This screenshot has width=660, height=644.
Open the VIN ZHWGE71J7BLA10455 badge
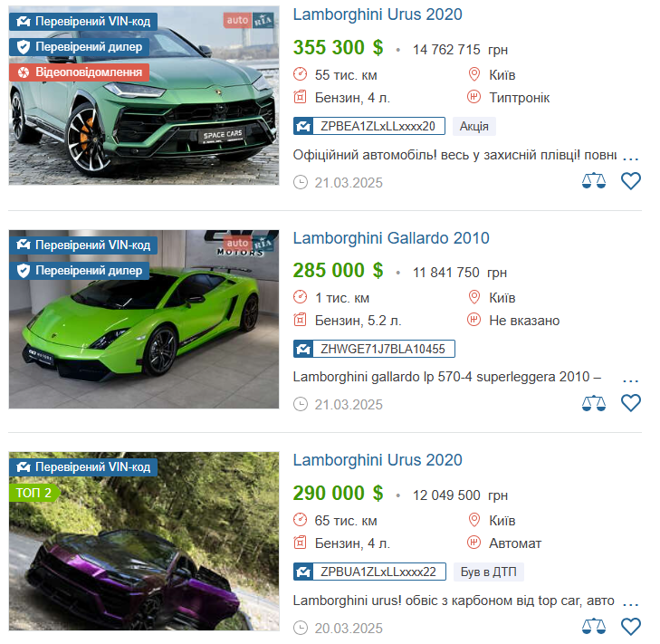(374, 349)
